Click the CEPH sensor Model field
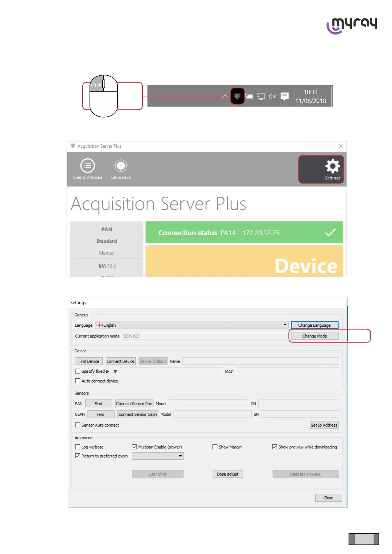This screenshot has height=554, width=392. 213,414
